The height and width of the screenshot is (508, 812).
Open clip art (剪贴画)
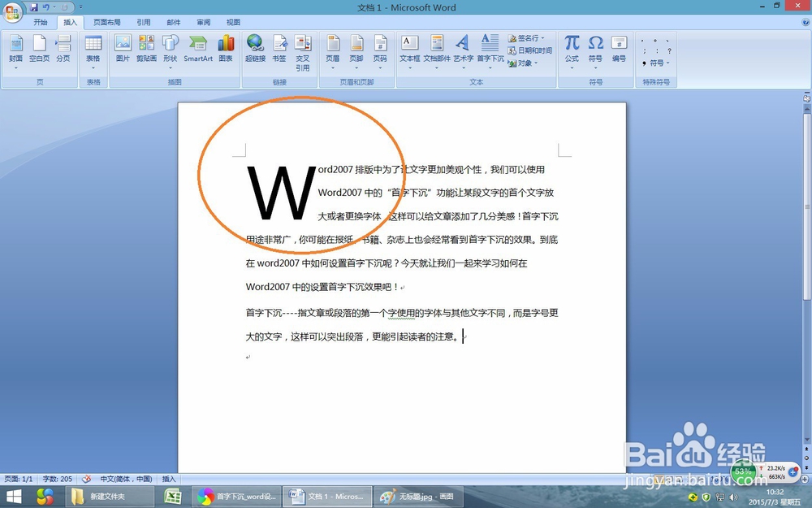tap(146, 49)
